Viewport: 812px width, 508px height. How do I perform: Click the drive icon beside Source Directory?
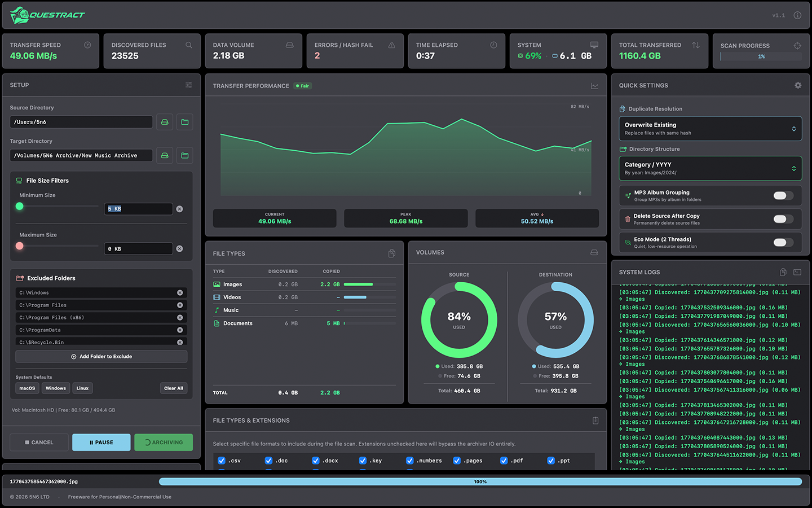pos(164,122)
